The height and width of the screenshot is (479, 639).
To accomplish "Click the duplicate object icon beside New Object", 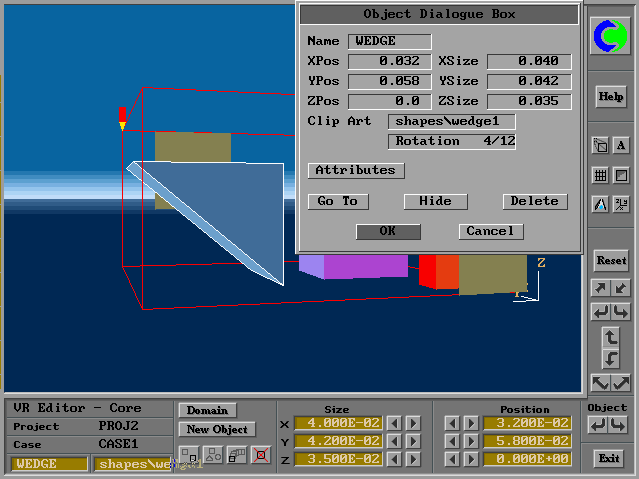I will [x=237, y=456].
